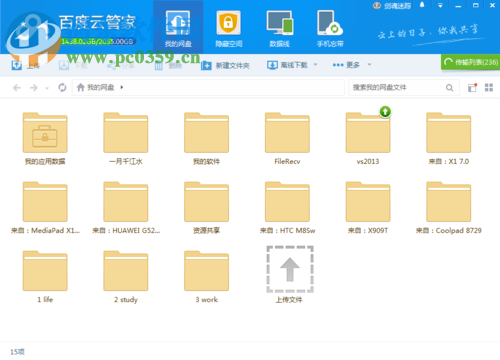The width and height of the screenshot is (500, 360).
Task: Open the navigation history dropdown arrow
Action: [x=47, y=88]
